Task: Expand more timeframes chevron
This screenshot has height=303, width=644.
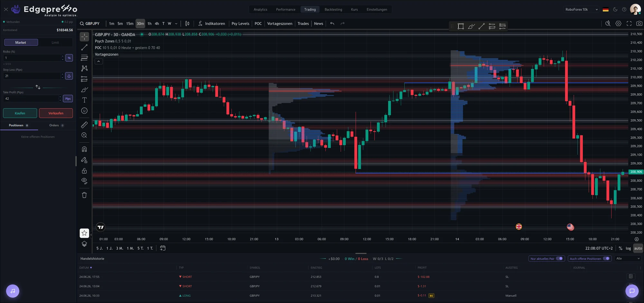Action: [x=176, y=24]
